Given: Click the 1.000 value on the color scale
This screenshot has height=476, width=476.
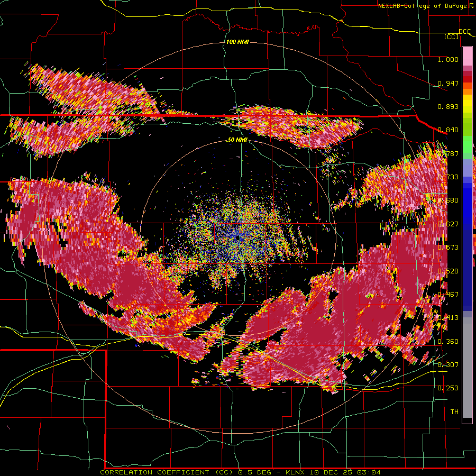Looking at the screenshot, I should coord(448,59).
